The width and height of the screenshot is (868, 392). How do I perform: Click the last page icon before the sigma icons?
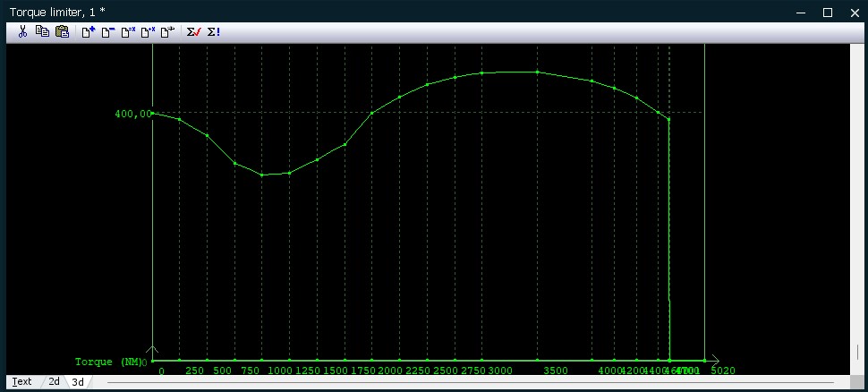click(167, 32)
